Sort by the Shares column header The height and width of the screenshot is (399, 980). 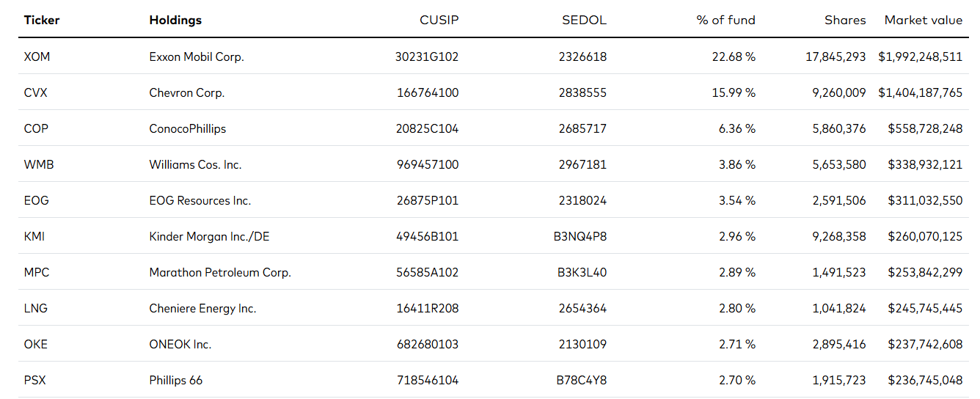(x=845, y=21)
